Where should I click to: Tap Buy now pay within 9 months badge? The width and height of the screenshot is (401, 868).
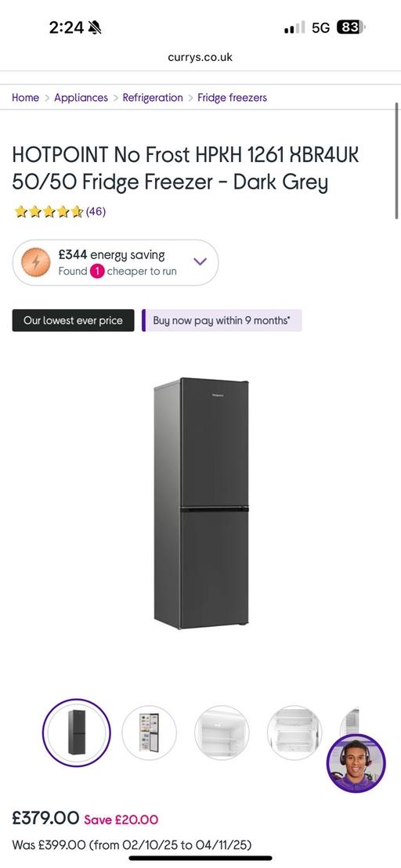pos(222,321)
